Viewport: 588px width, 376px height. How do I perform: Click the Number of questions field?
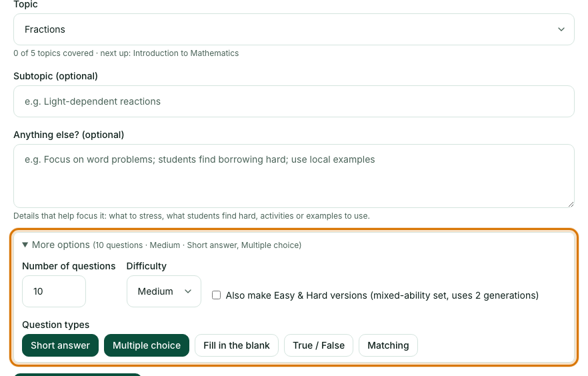[54, 291]
